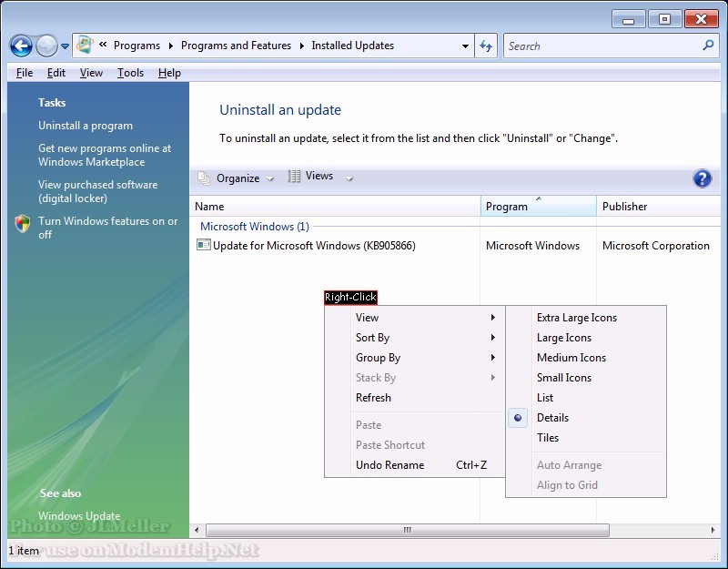The image size is (728, 569).
Task: Click the Programs breadcrumb
Action: click(x=137, y=46)
